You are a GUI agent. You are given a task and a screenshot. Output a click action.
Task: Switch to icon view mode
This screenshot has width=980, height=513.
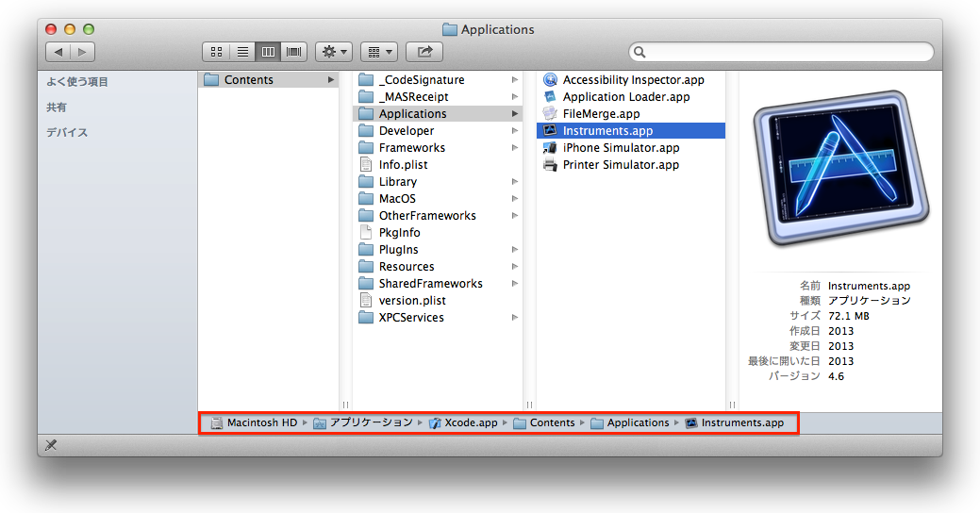(x=216, y=52)
